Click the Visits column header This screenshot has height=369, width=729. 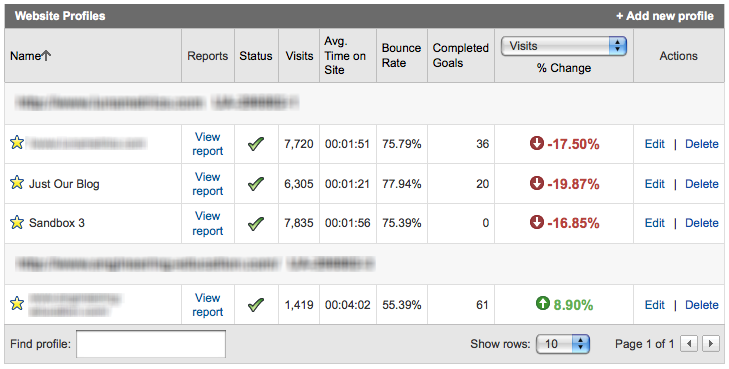coord(299,56)
